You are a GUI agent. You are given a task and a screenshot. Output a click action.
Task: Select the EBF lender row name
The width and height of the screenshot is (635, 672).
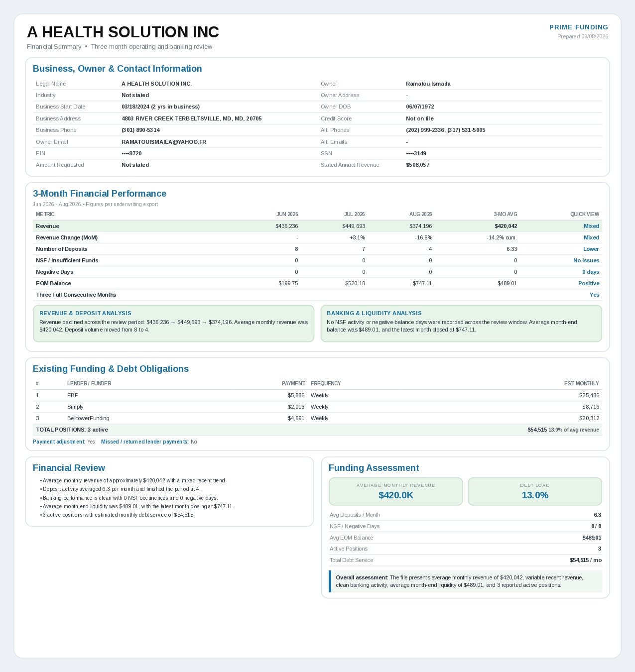pos(73,395)
